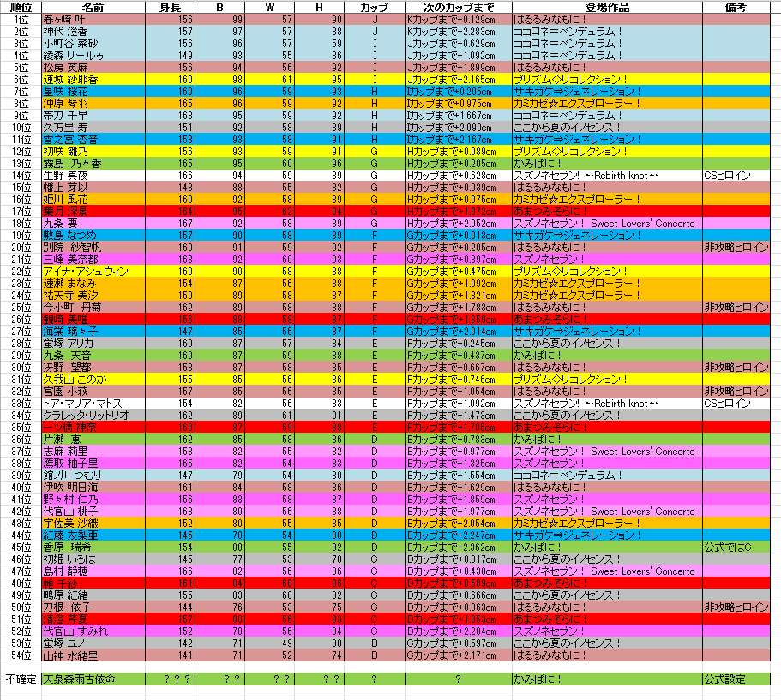781x700 pixels.
Task: Select the name cell 春ヶ崎 叶
Action: click(x=93, y=20)
